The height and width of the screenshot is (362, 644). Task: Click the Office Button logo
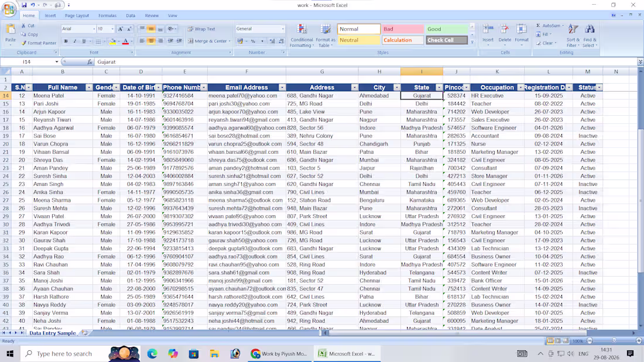coord(9,9)
